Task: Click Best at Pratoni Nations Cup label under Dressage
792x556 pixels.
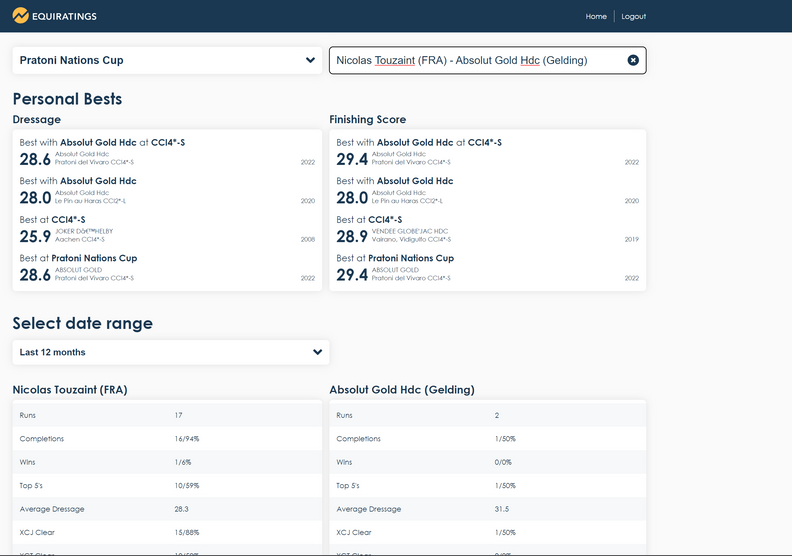Action: (78, 258)
